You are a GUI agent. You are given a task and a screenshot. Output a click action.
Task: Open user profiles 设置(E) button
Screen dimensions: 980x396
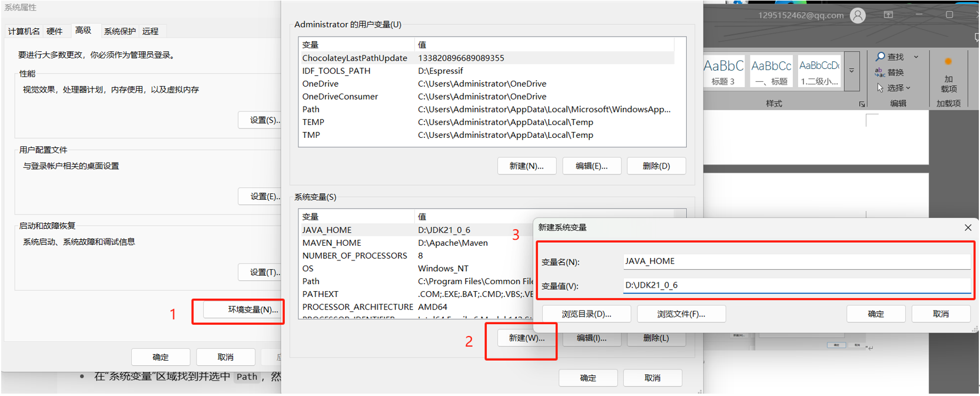click(x=260, y=196)
